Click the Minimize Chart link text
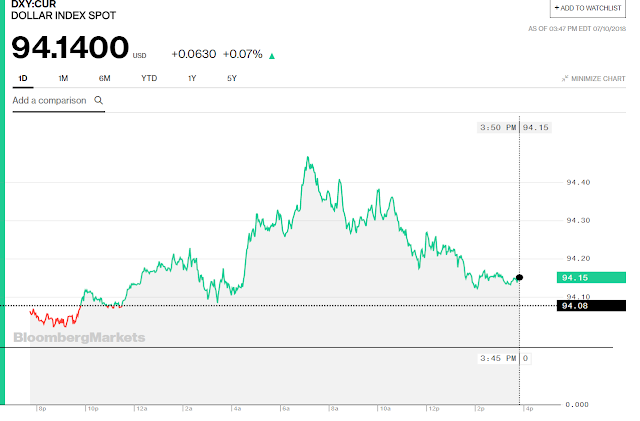The image size is (640, 421). click(x=600, y=78)
